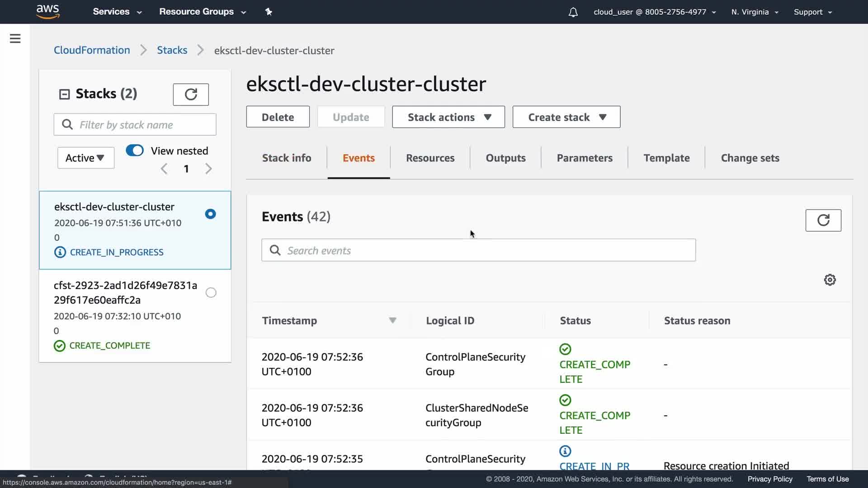Click the AWS logo home icon

[x=48, y=11]
